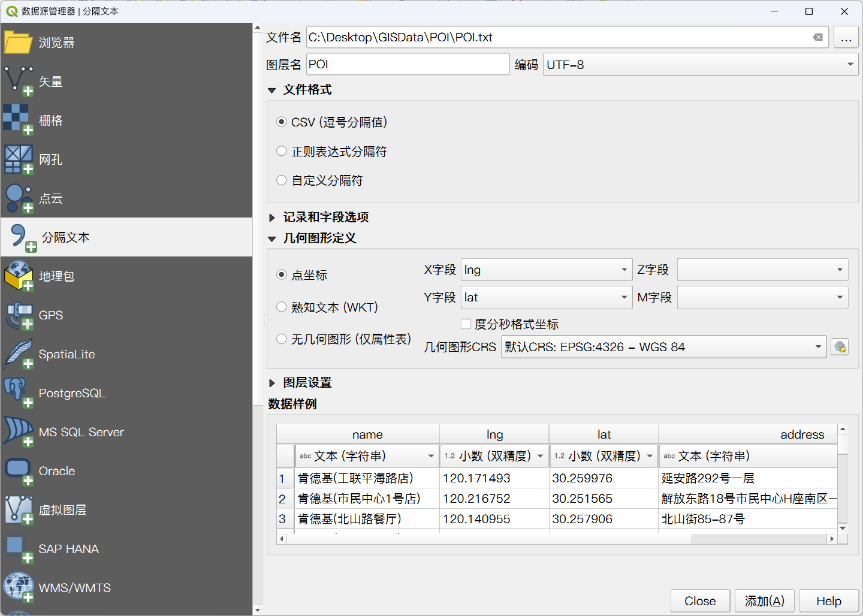Click cell 120.216752
This screenshot has width=863, height=616.
(x=494, y=499)
